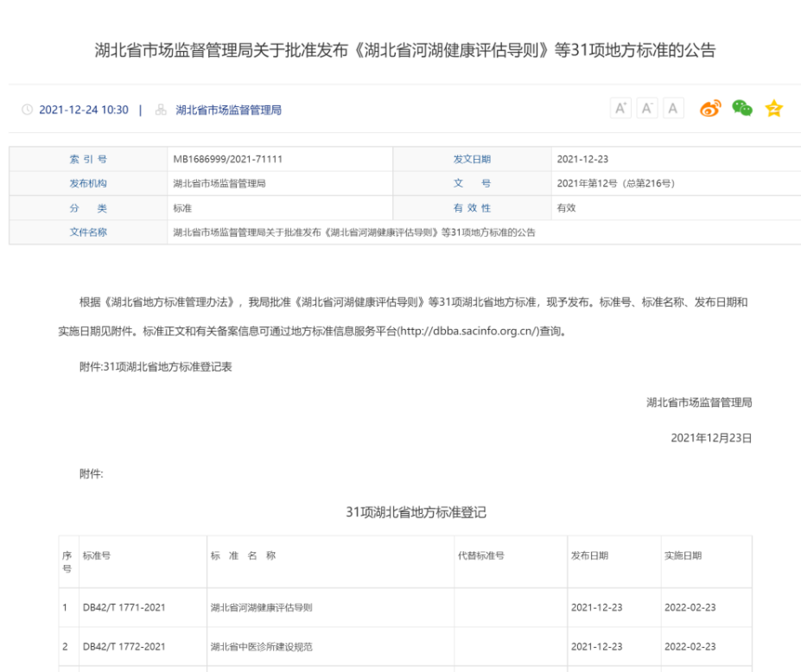Click the organization icon beside source name

coord(161,110)
